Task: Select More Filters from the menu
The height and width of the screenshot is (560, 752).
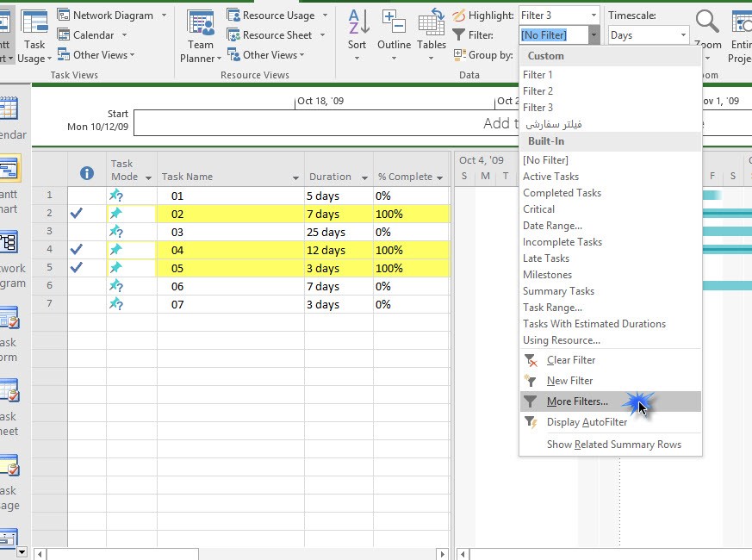Action: [x=577, y=401]
